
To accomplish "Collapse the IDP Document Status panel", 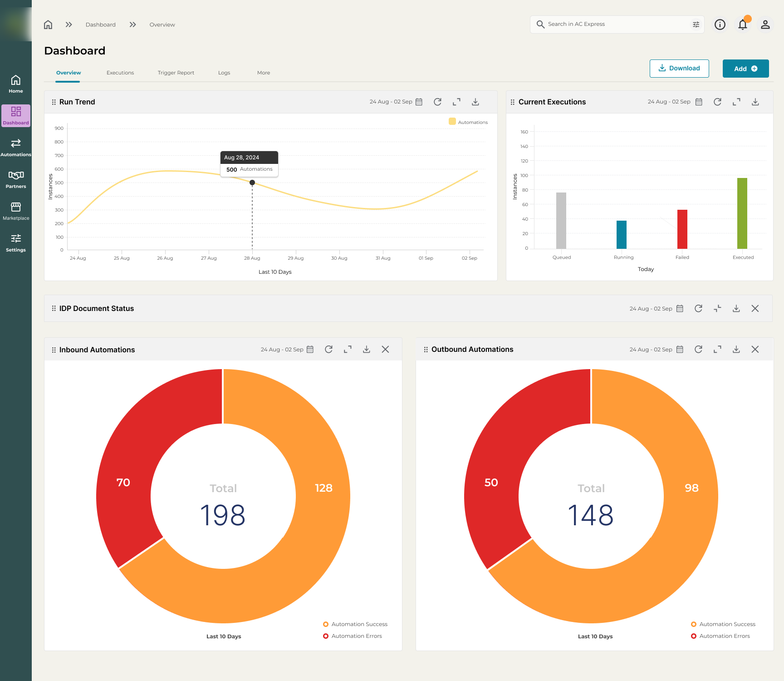I will (x=717, y=308).
